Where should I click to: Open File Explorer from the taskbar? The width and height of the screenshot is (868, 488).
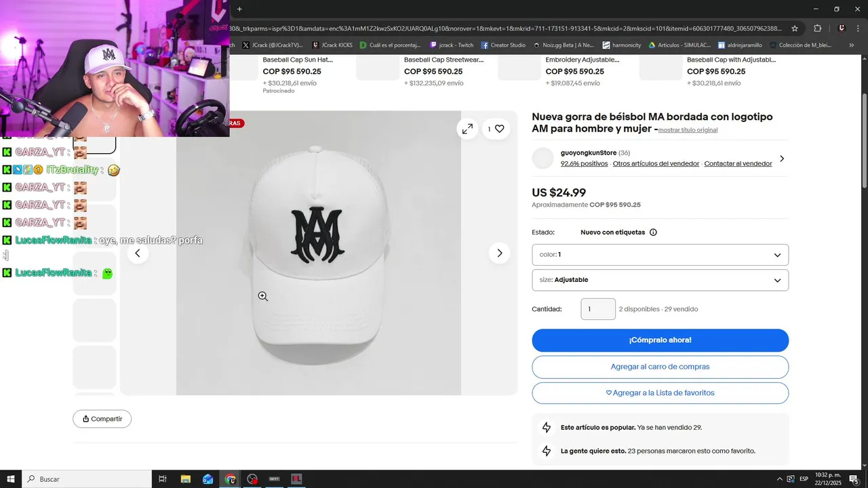click(x=185, y=479)
